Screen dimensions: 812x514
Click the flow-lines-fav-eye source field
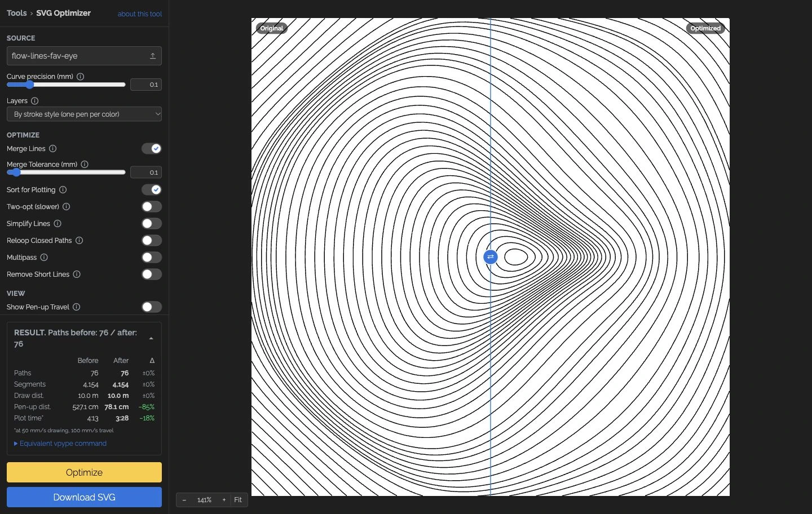84,56
